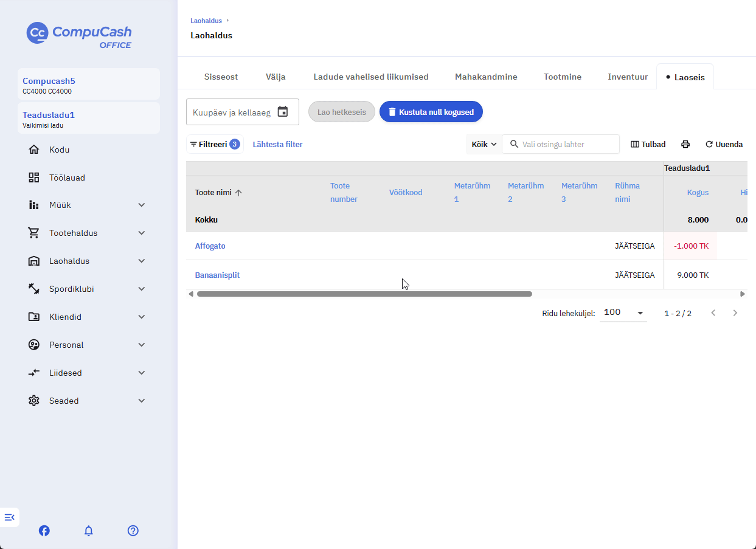This screenshot has height=549, width=756.
Task: Click the horizontal table scrollbar
Action: pos(364,294)
